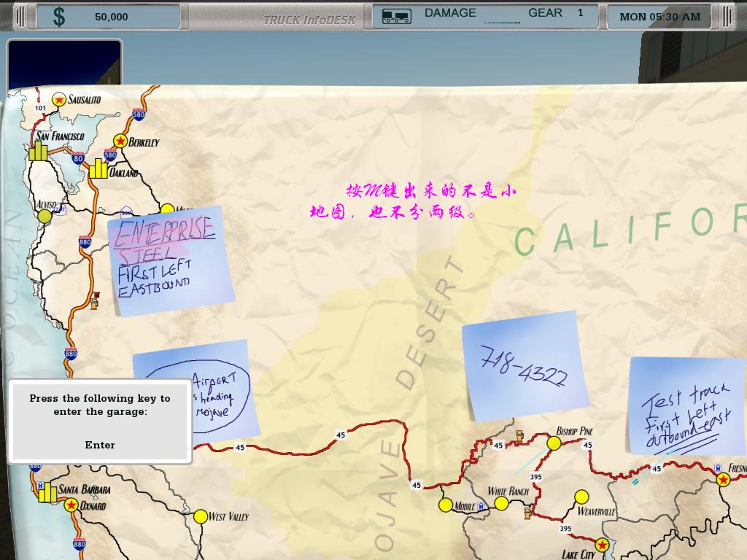
Task: Click the Weaverville city name label
Action: [x=597, y=512]
